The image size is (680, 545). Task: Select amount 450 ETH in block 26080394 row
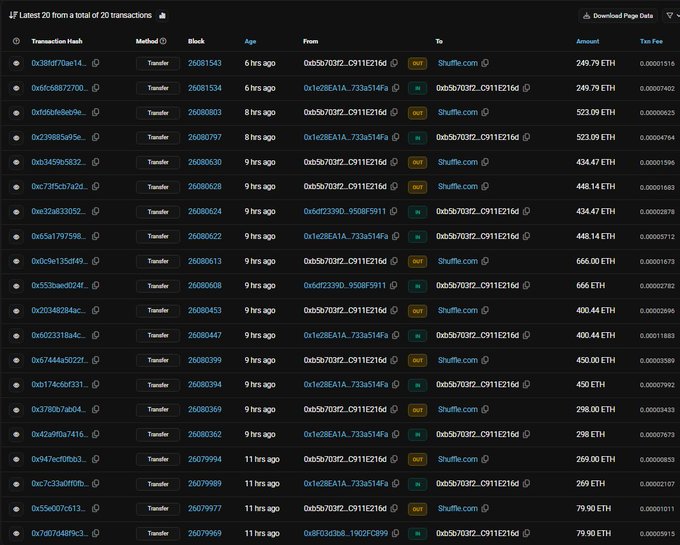click(590, 385)
